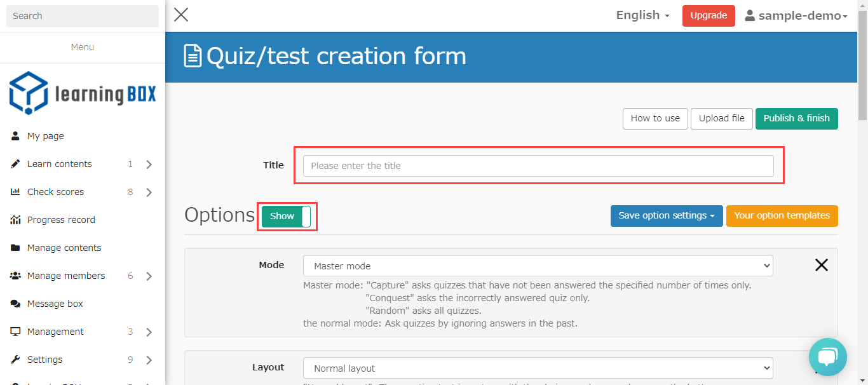Screen dimensions: 868x385
Task: Click the Manage contents folder icon
Action: point(15,248)
